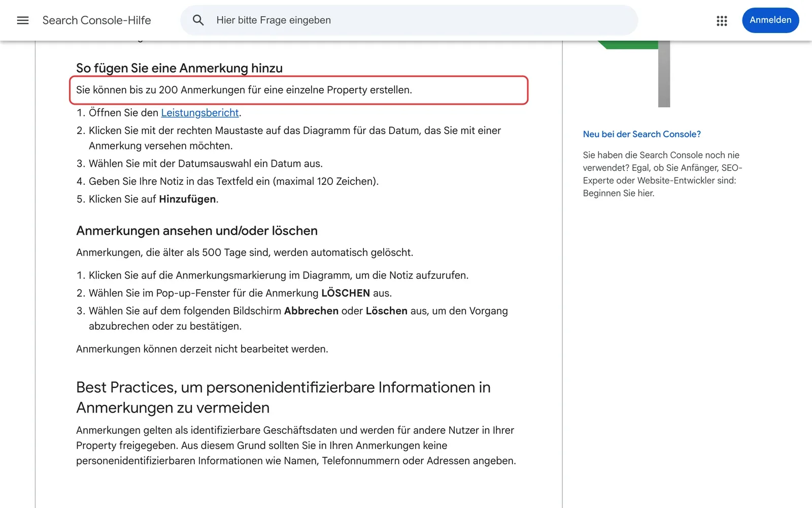Click step 'Geben Sie Ihre Notiz in das Textfeld'
This screenshot has height=508, width=812.
click(233, 181)
